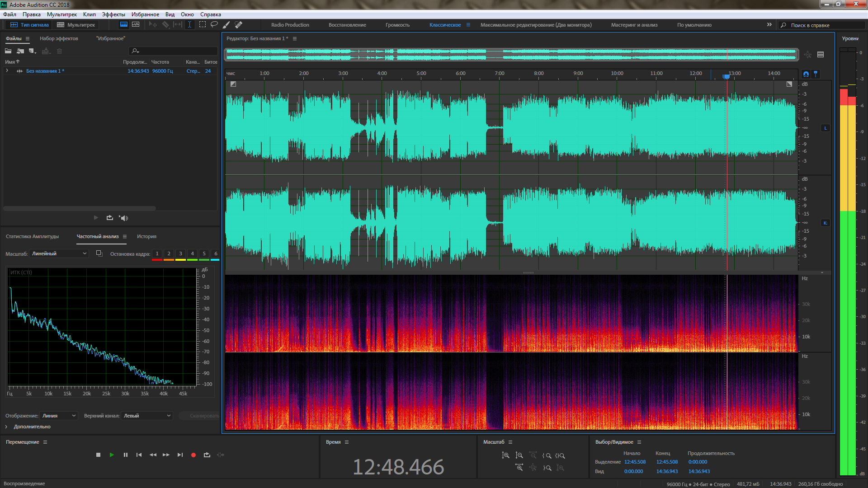Select the Radio Production workspace
868x488 pixels.
tap(290, 25)
